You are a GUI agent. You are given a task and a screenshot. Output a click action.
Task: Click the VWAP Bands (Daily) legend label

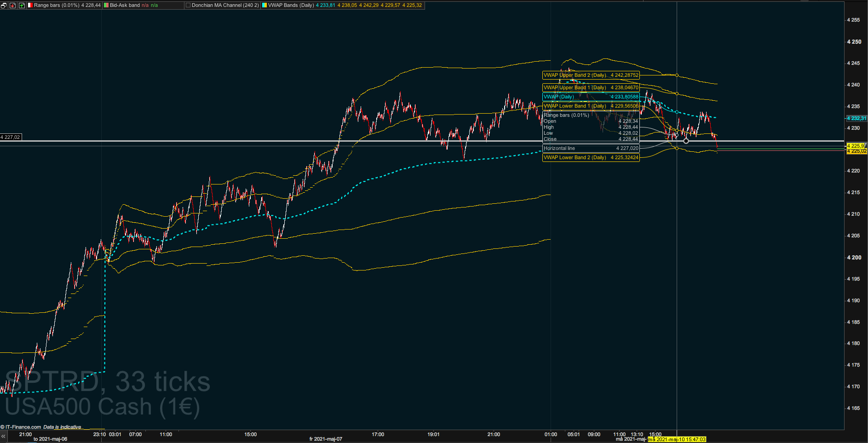291,6
